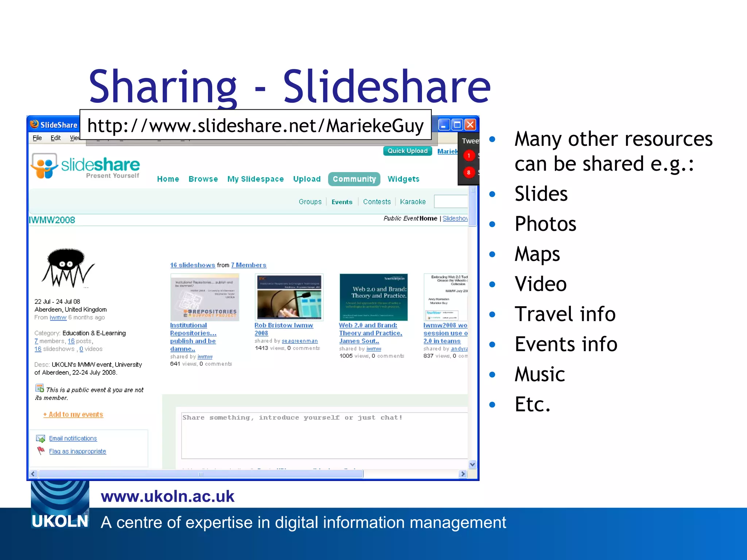Maximize the SlideShare browser window

[457, 125]
